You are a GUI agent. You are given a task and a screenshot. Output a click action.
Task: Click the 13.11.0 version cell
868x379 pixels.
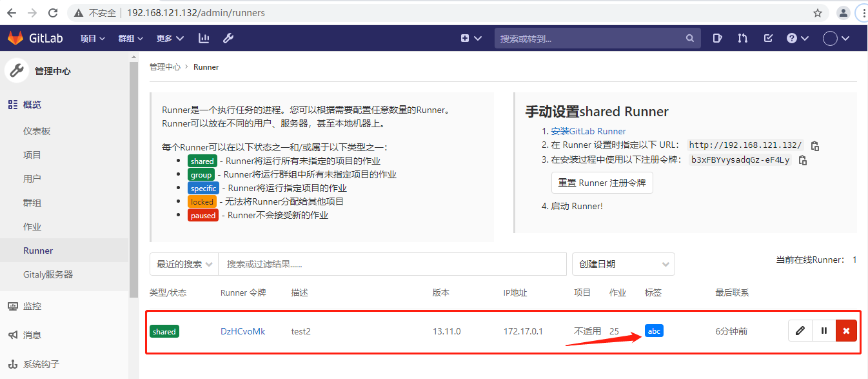click(446, 331)
